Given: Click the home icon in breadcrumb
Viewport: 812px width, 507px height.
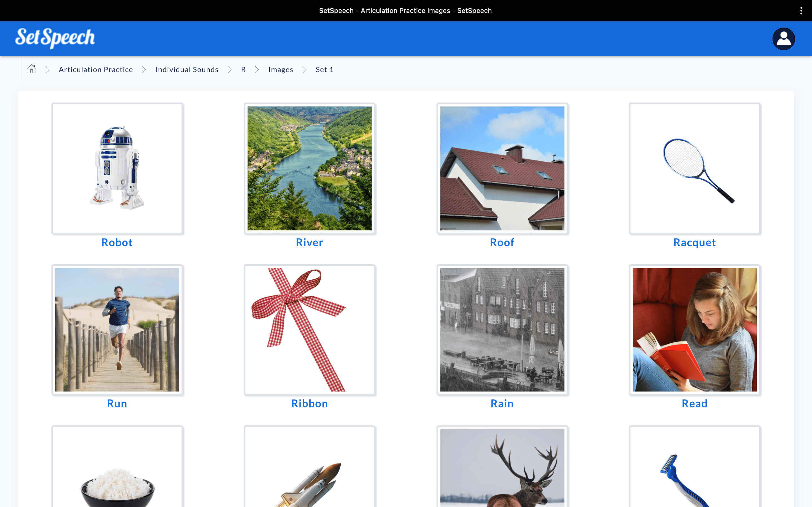Looking at the screenshot, I should point(32,69).
